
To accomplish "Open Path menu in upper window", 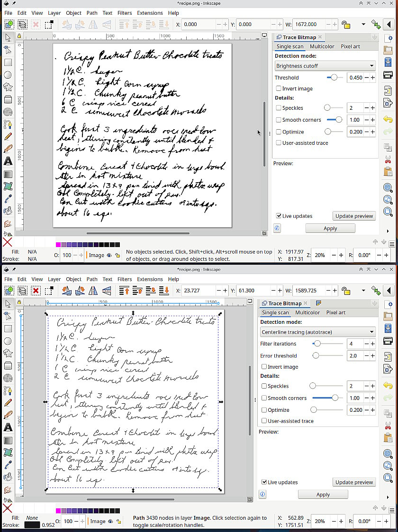I will pyautogui.click(x=92, y=13).
